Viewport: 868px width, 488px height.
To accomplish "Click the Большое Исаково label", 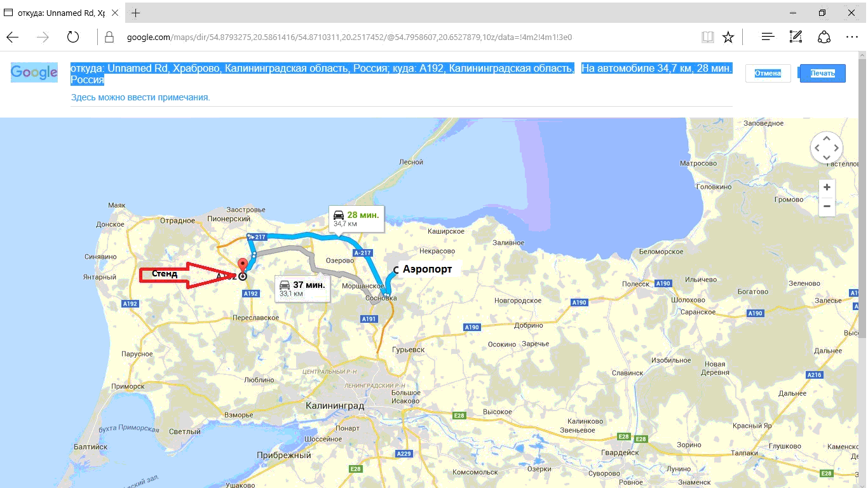I will tap(406, 396).
